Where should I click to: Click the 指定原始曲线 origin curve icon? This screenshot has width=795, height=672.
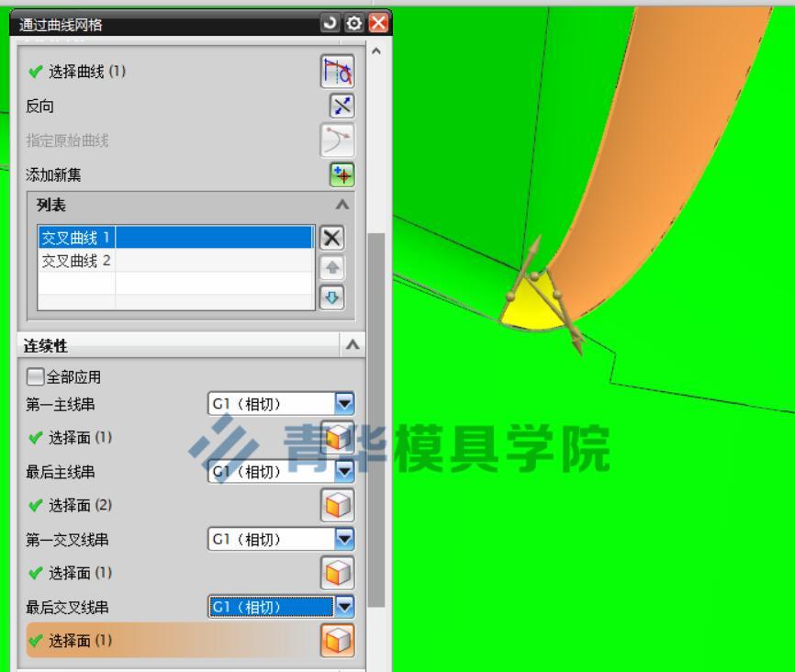337,140
